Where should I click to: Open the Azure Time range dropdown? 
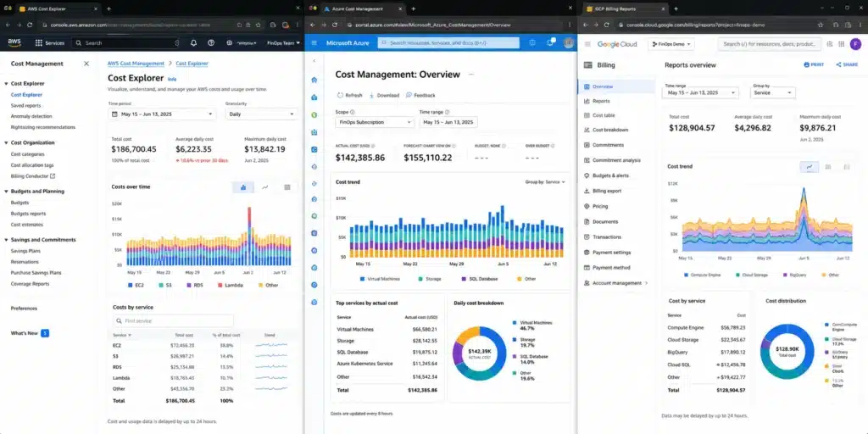[448, 122]
